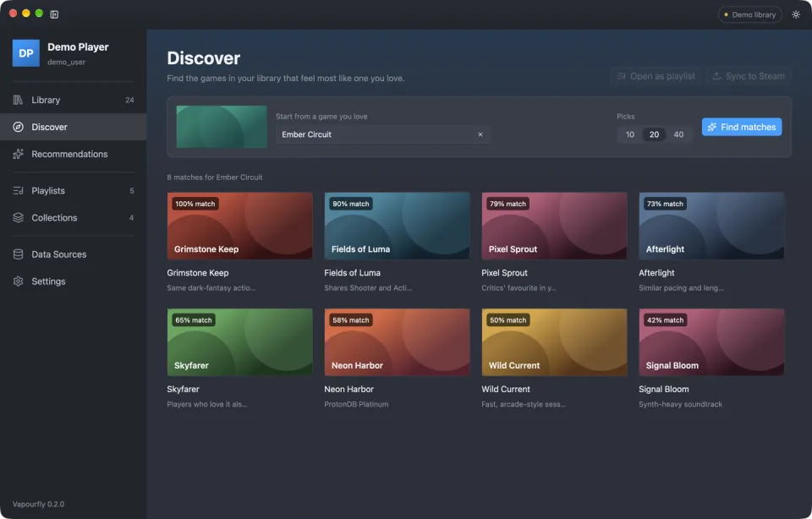Click Open as playlist
Viewport: 812px width, 519px height.
click(x=656, y=76)
